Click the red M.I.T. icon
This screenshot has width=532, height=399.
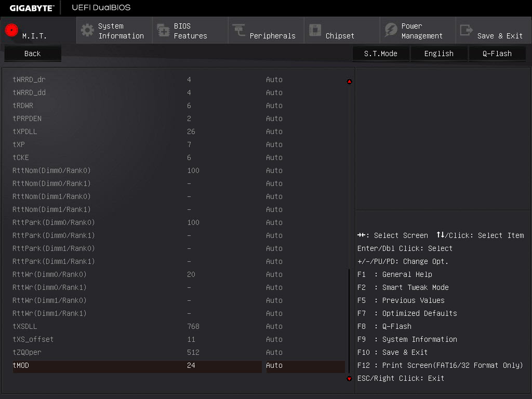click(x=11, y=30)
